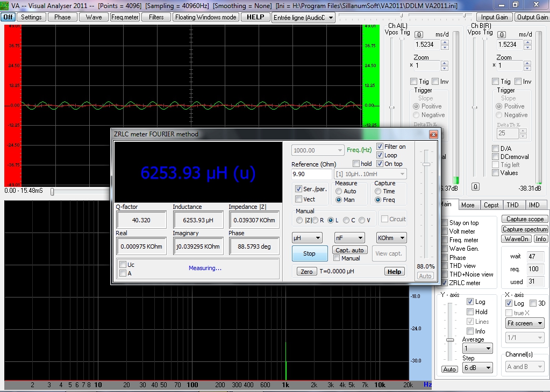550x392 pixels.
Task: Enable the Ch A Inv checkbox
Action: [x=435, y=82]
